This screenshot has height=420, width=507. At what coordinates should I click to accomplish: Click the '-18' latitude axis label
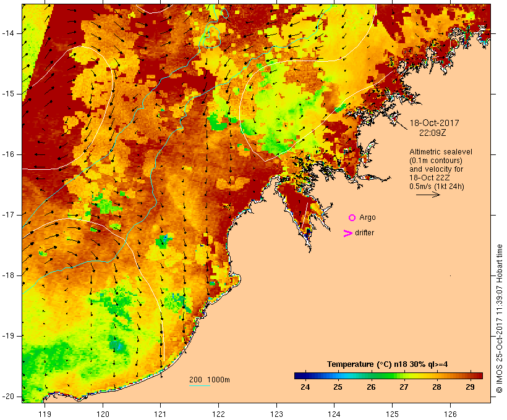pos(8,275)
